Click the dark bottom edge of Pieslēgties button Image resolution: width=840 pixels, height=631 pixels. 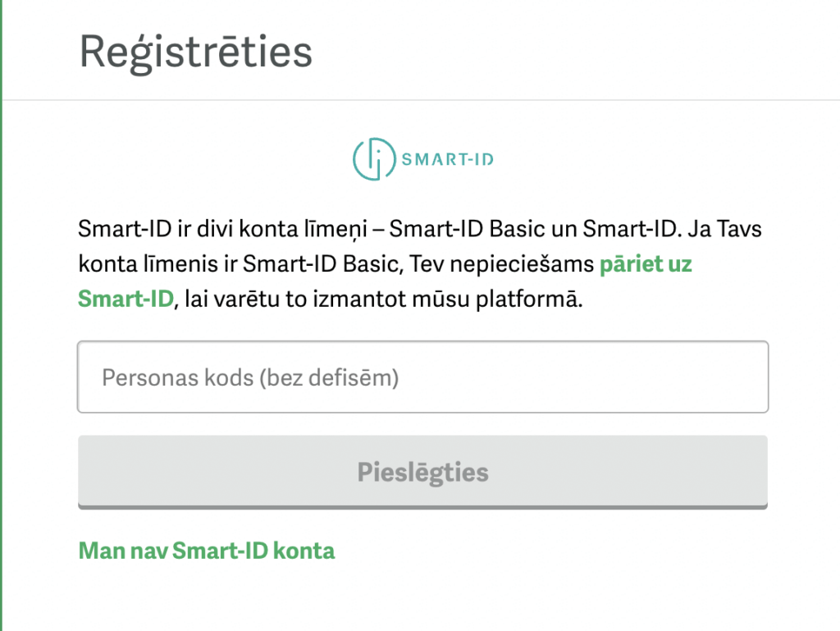pos(422,506)
